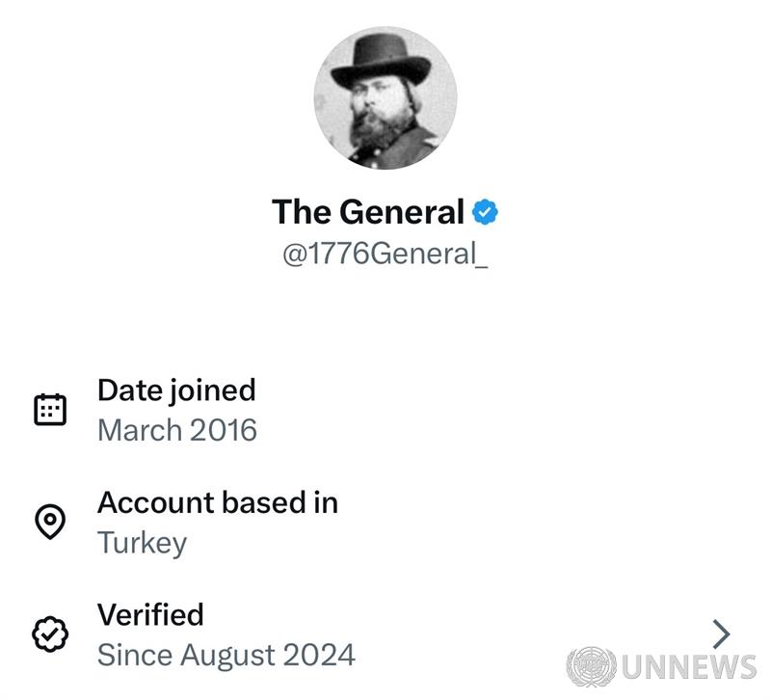Expand the Verified details chevron arrow
Image resolution: width=771 pixels, height=700 pixels.
pyautogui.click(x=721, y=634)
